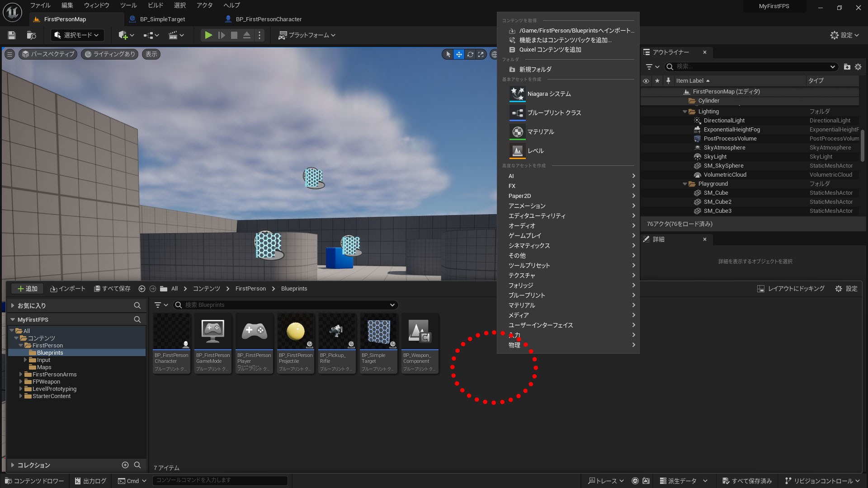
Task: Click the Unreal Engine logo icon
Action: (x=12, y=12)
